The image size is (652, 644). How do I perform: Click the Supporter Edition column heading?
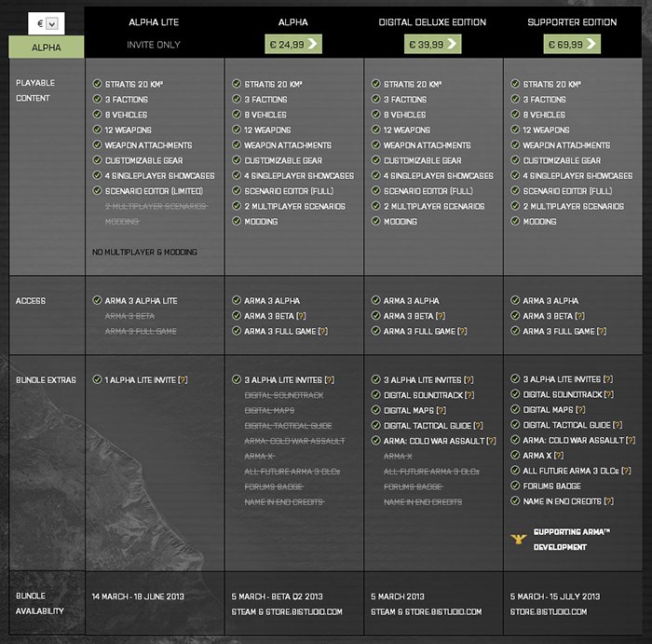pos(572,22)
